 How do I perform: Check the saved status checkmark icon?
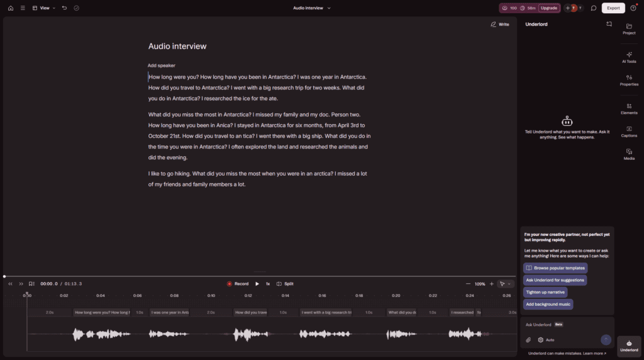point(76,8)
